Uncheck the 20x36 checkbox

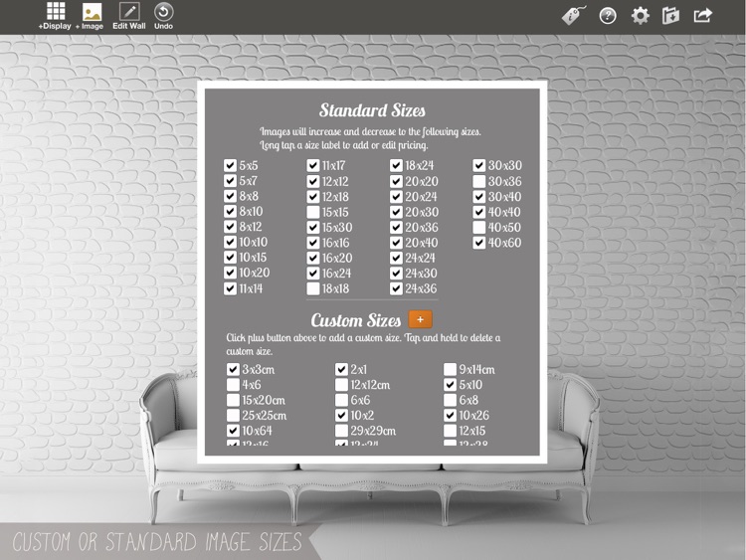click(396, 228)
